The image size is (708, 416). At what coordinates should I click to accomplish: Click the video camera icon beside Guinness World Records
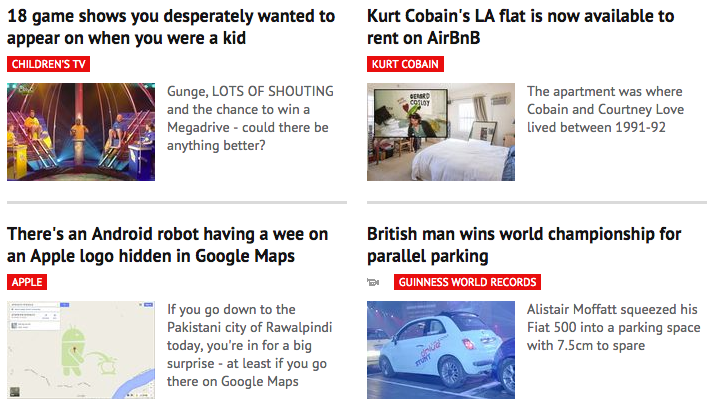click(x=373, y=282)
